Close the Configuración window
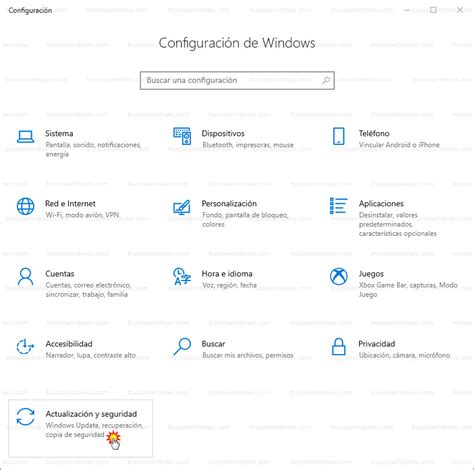This screenshot has height=470, width=474. 460,10
